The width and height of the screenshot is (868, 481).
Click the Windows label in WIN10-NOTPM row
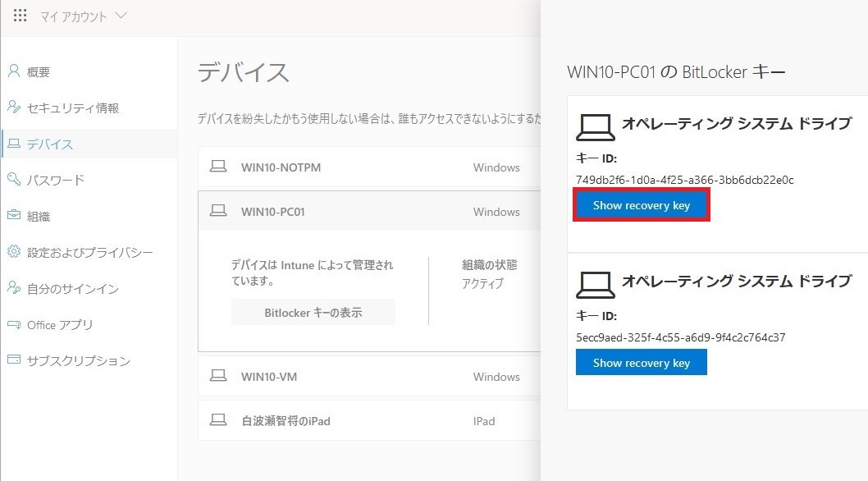point(496,167)
